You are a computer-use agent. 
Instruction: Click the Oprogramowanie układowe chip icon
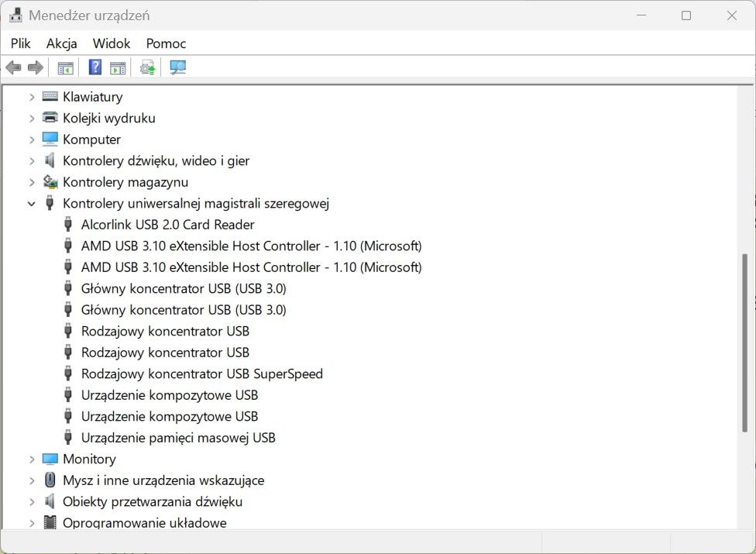pyautogui.click(x=50, y=522)
